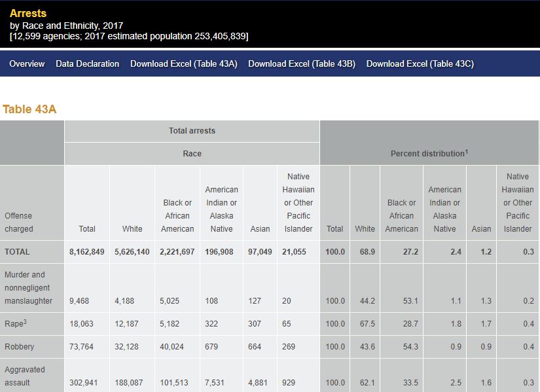Open the Overview tab

point(27,63)
